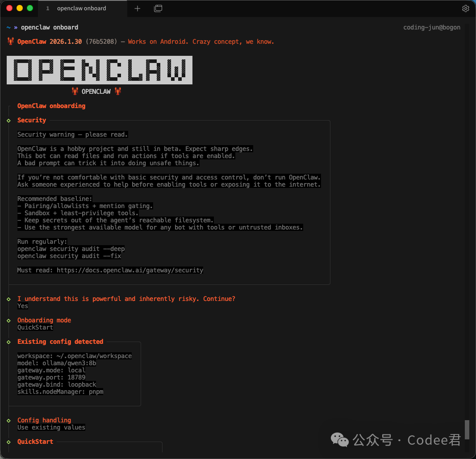Click diamond marker beside Onboarding mode

8,321
